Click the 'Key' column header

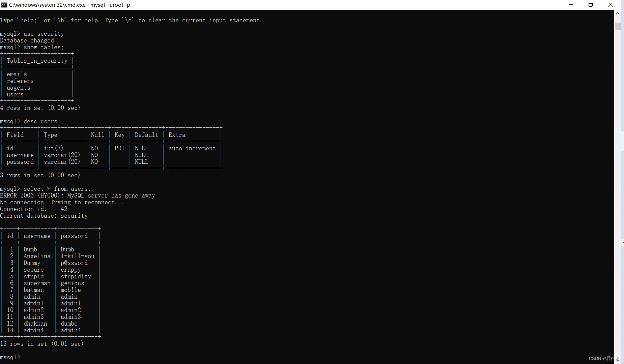click(x=119, y=135)
